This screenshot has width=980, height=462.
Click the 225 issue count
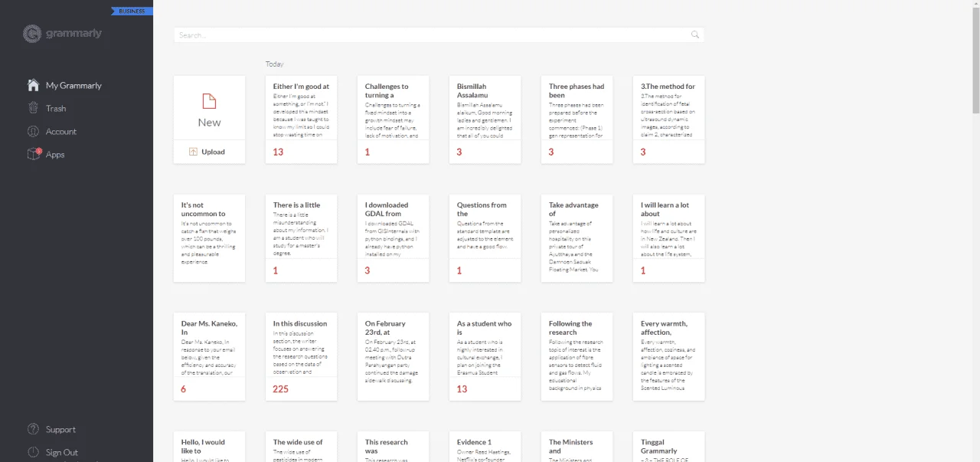click(x=280, y=389)
